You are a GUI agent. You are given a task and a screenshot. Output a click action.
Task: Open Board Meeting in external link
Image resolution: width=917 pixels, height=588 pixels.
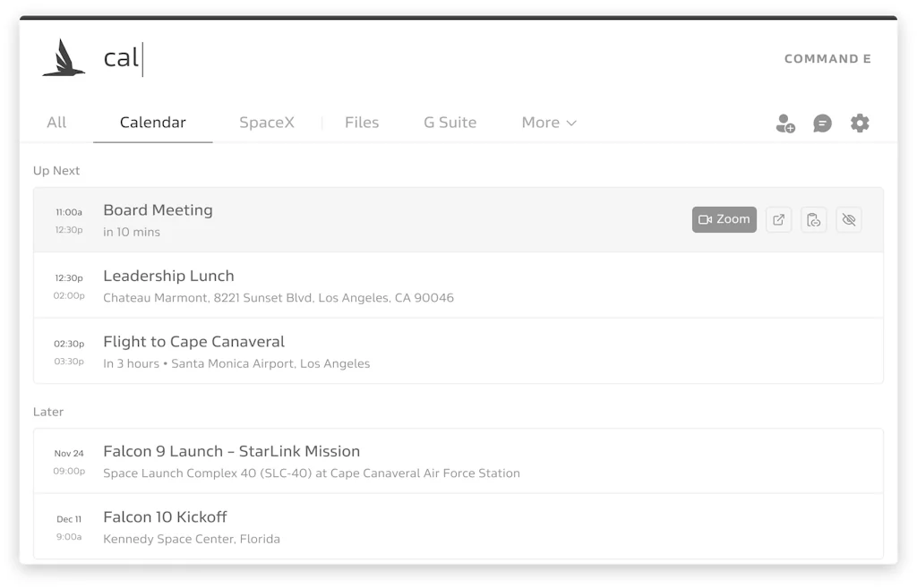coord(778,220)
